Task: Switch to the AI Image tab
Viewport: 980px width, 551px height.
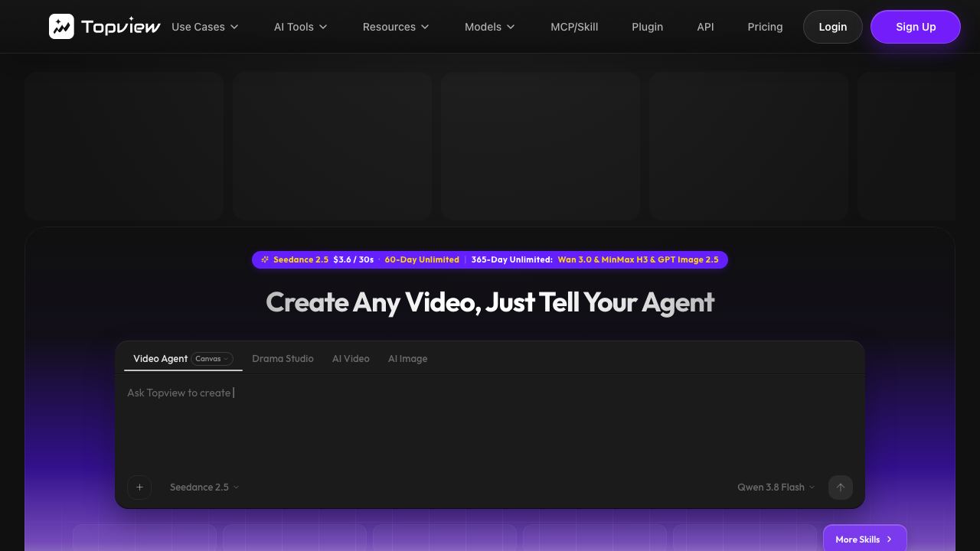Action: pos(407,358)
